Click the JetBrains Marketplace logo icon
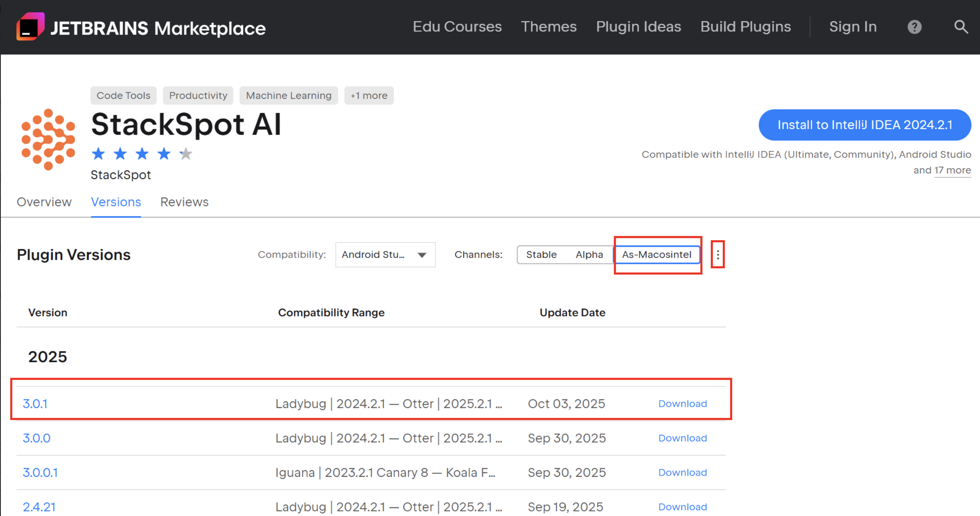The image size is (980, 516). [x=30, y=27]
